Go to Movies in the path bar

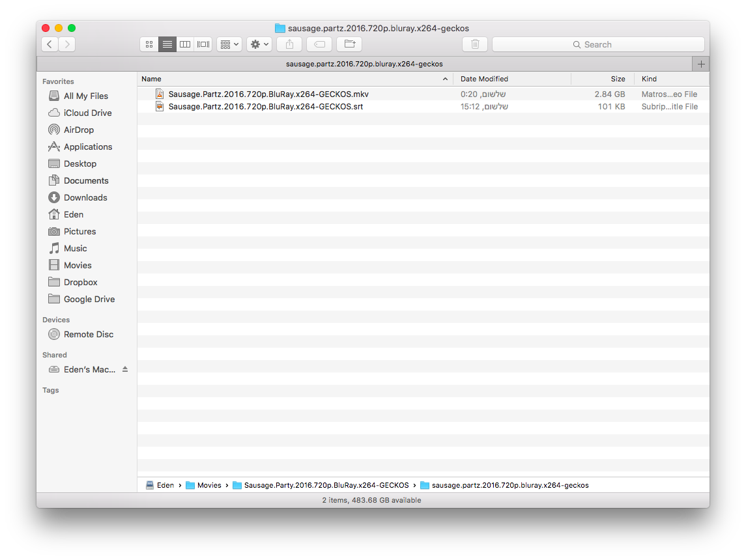tap(204, 485)
